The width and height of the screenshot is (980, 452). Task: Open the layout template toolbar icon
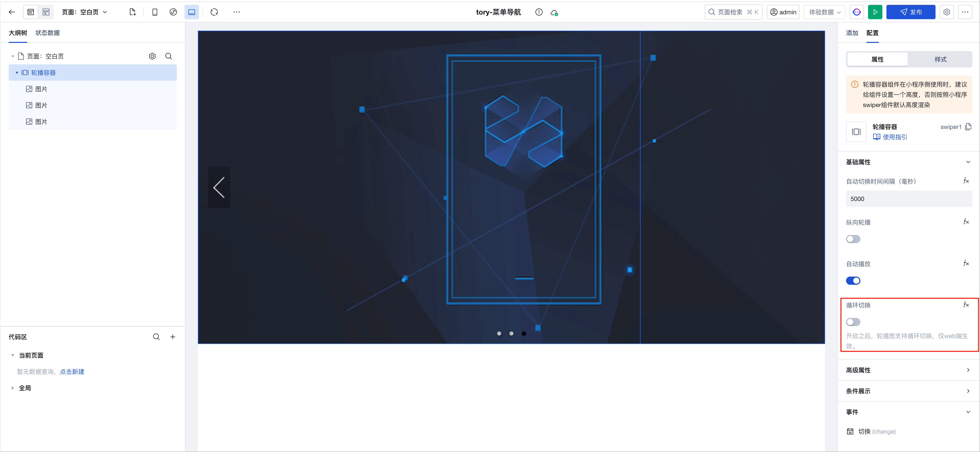pyautogui.click(x=46, y=12)
